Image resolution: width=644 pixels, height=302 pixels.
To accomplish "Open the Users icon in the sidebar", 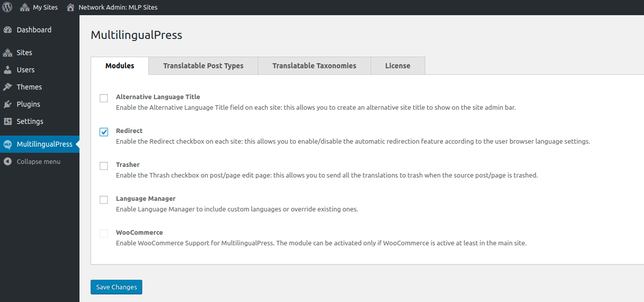I will tap(8, 69).
